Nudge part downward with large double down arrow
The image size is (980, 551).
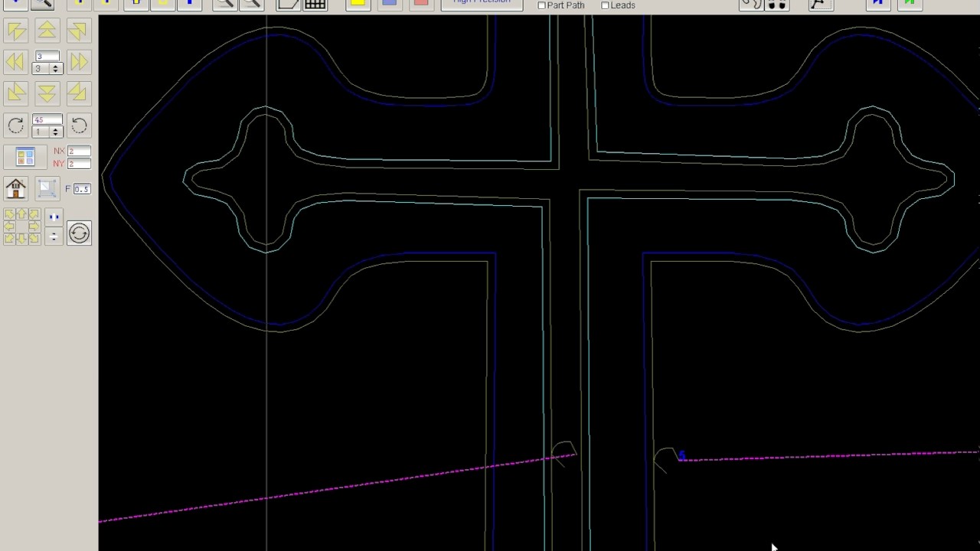[47, 93]
